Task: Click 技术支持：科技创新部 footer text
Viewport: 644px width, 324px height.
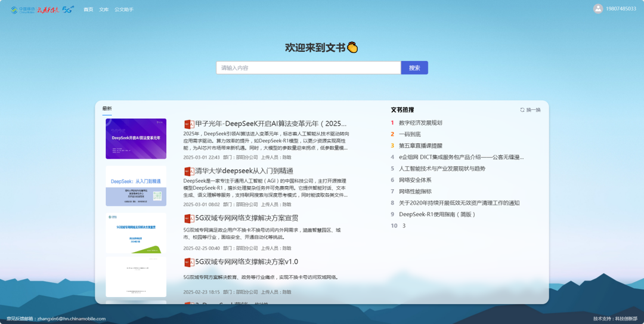Action: point(615,319)
